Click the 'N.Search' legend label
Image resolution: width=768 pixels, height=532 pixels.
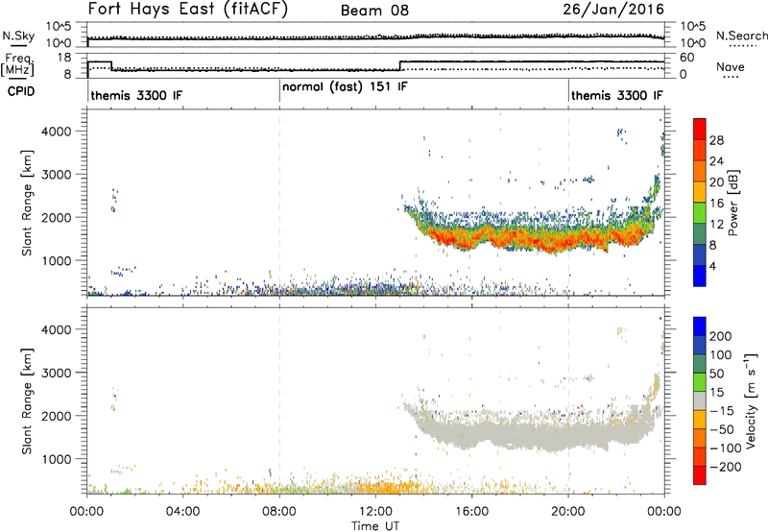(742, 36)
